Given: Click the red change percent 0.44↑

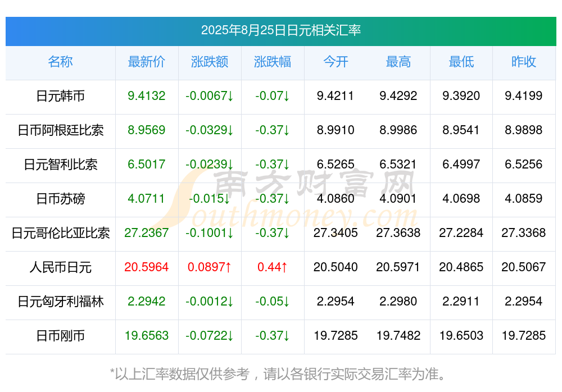Looking at the screenshot, I should coord(273,267).
